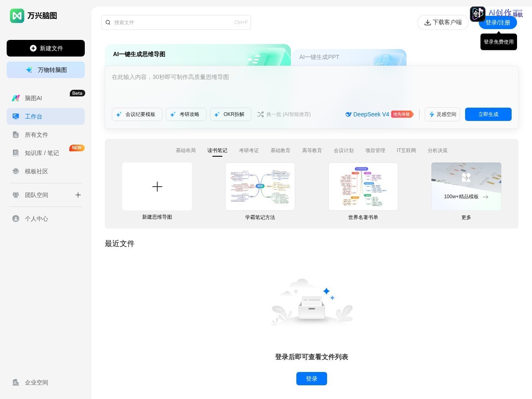Open the 新建思维导图 blank card

157,187
